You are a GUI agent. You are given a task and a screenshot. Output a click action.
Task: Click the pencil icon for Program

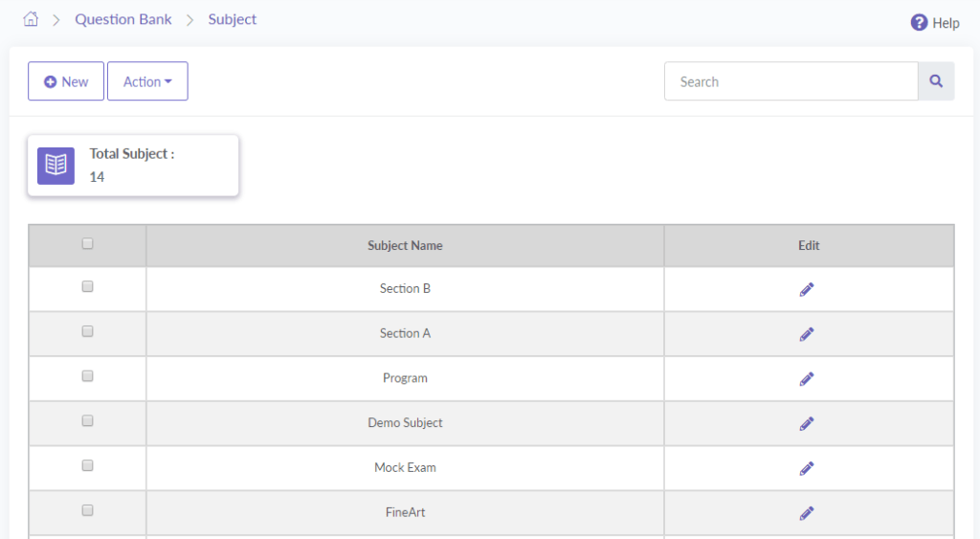pyautogui.click(x=807, y=379)
